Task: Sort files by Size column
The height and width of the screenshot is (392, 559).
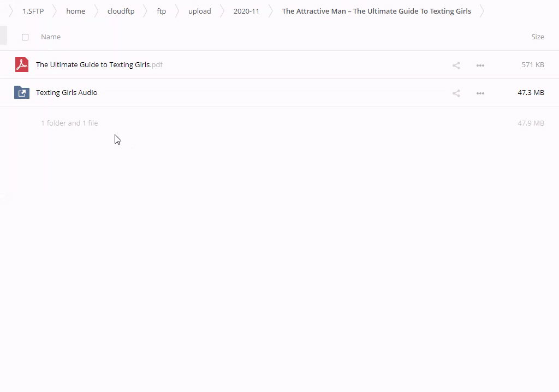Action: pos(537,37)
